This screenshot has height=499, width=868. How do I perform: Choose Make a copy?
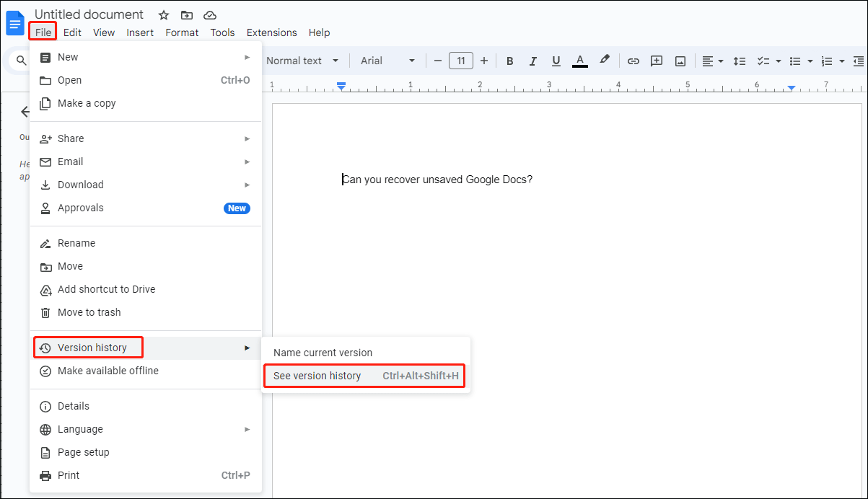click(85, 103)
